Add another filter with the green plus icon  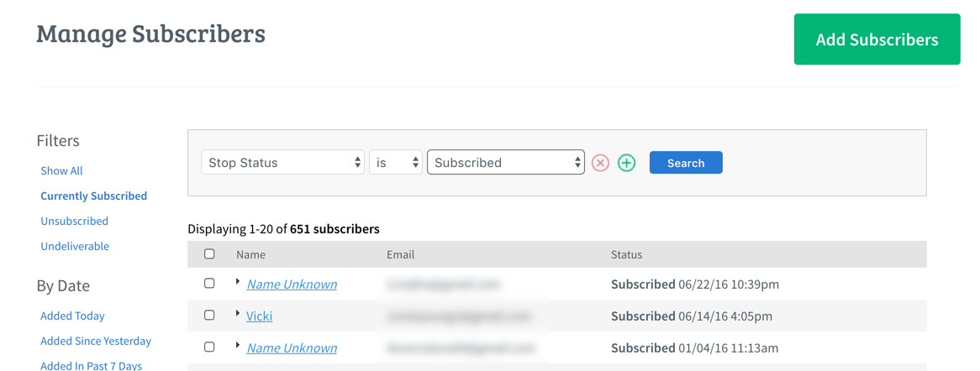(x=626, y=163)
